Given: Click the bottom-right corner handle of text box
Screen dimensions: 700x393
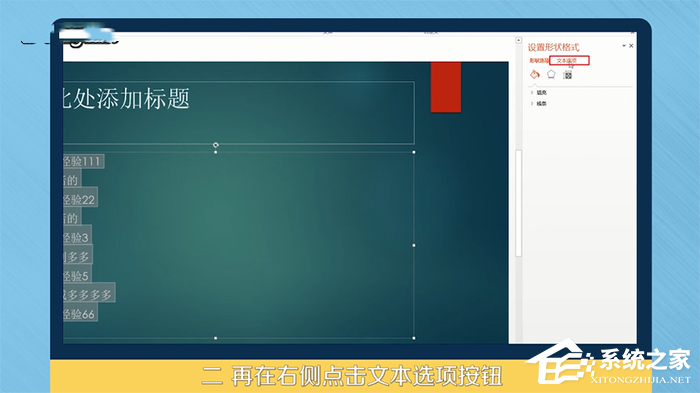Looking at the screenshot, I should 414,338.
